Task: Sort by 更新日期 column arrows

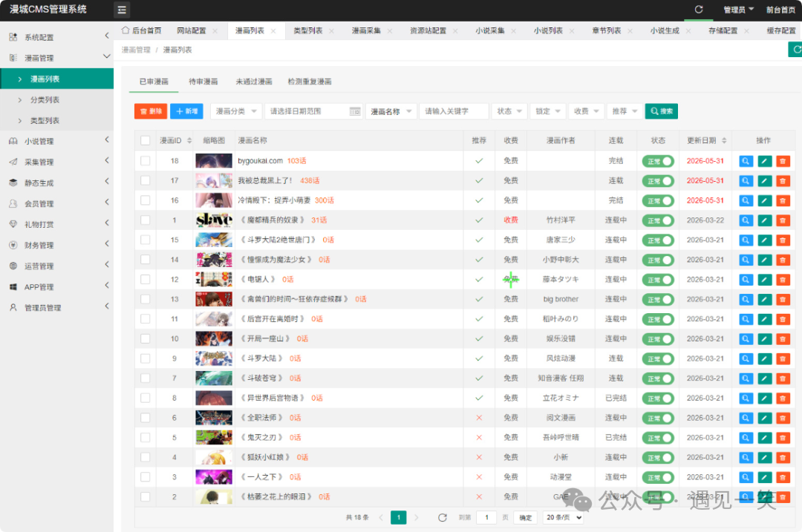Action: pos(724,140)
